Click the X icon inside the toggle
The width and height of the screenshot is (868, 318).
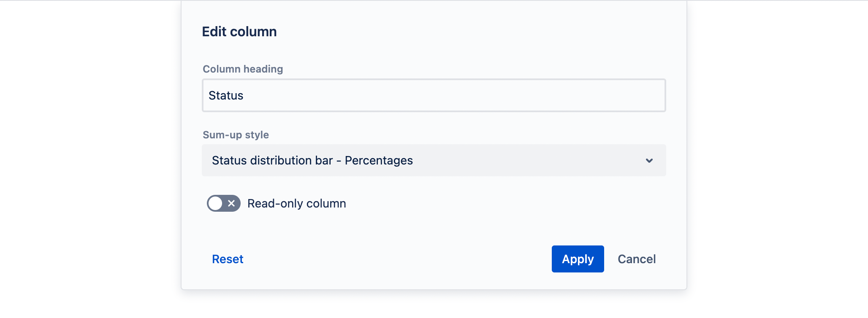point(231,203)
